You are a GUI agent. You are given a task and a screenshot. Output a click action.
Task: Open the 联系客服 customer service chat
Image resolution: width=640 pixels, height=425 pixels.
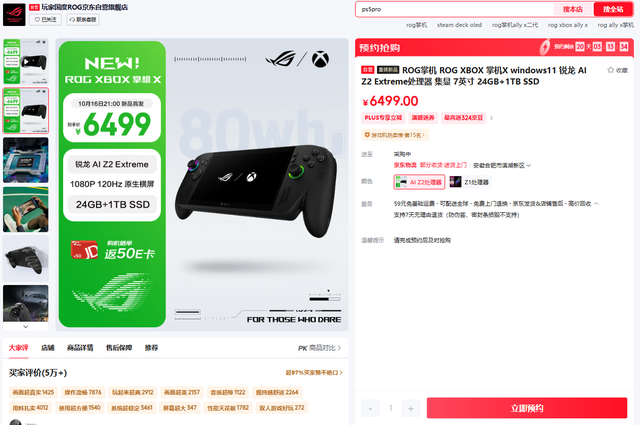[83, 20]
